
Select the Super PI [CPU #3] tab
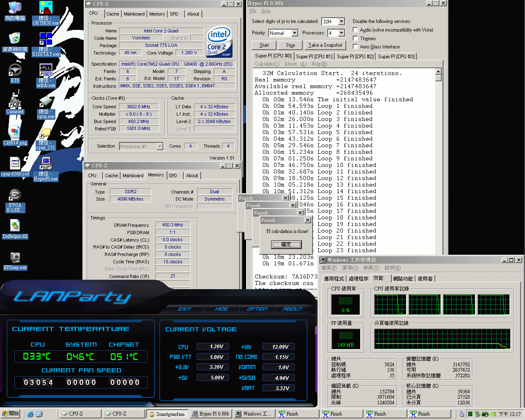point(396,57)
